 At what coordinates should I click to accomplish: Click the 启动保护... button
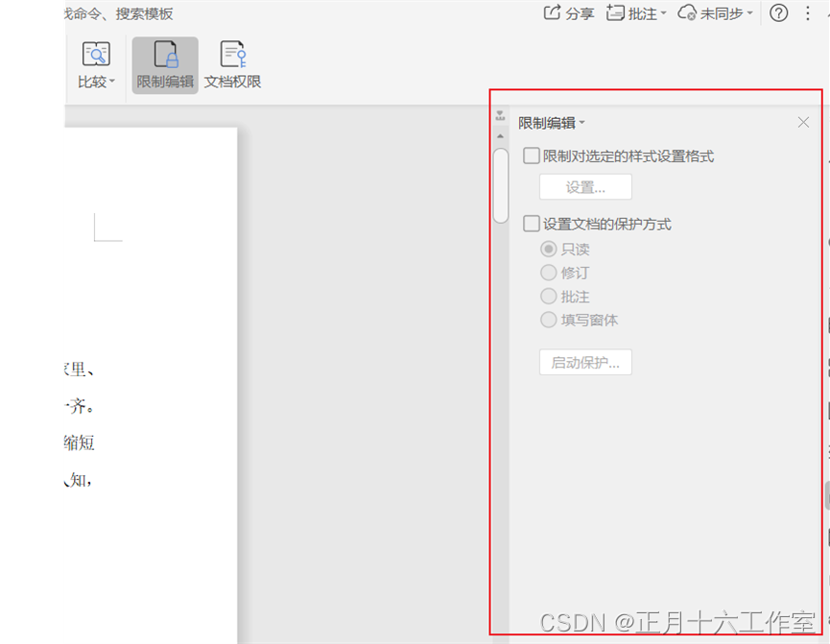point(585,362)
